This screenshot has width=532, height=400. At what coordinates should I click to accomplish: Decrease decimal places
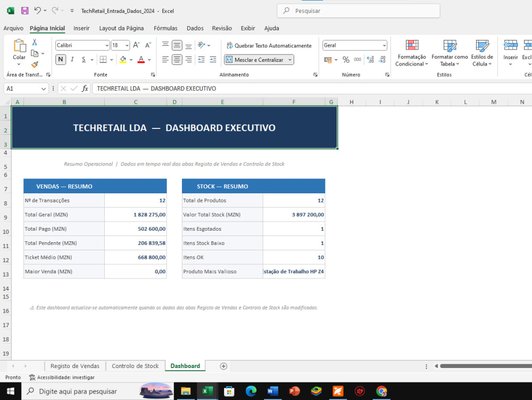pos(383,60)
